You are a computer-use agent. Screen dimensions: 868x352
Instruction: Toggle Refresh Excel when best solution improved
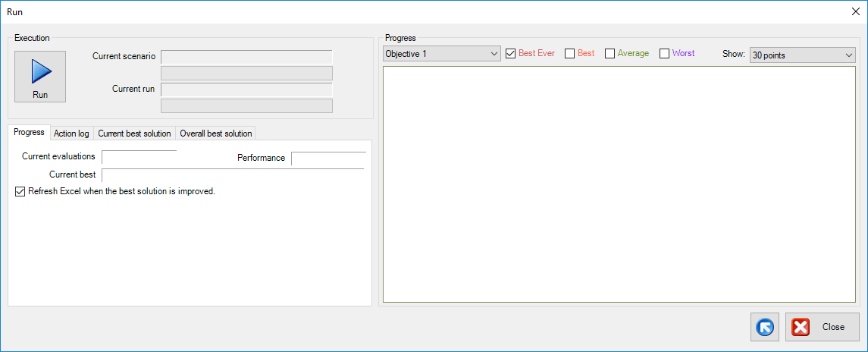(20, 192)
